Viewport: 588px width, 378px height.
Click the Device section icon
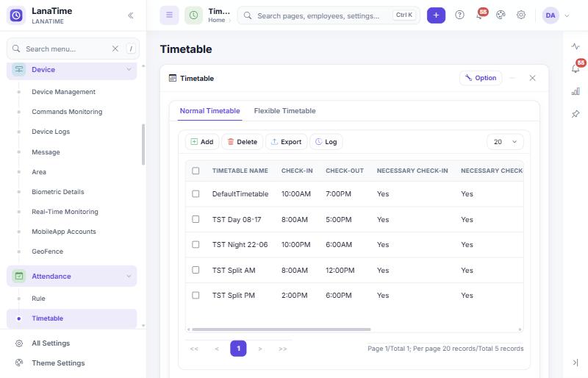click(x=19, y=69)
